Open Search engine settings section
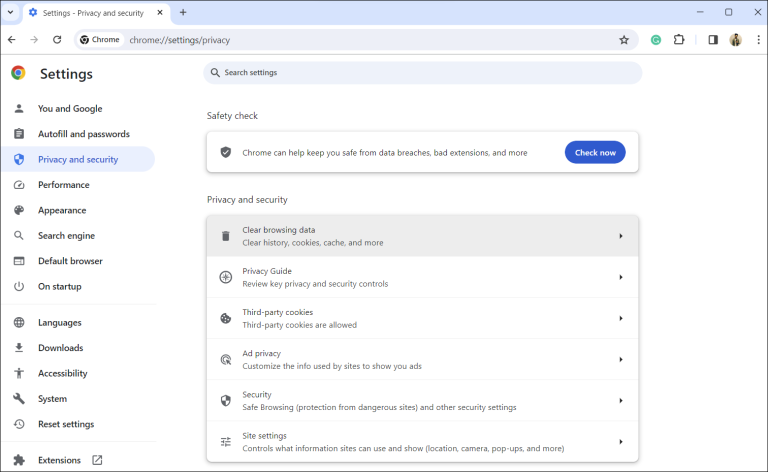 (66, 236)
